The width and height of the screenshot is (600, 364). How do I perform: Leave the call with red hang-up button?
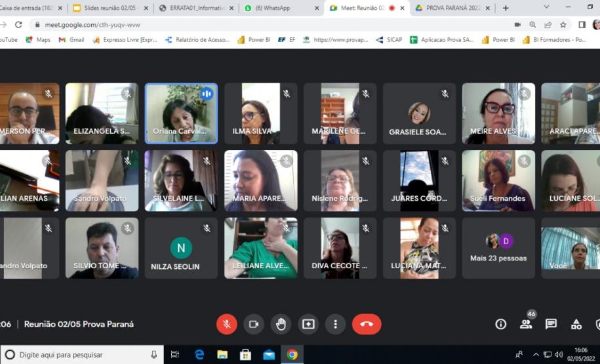tap(367, 324)
